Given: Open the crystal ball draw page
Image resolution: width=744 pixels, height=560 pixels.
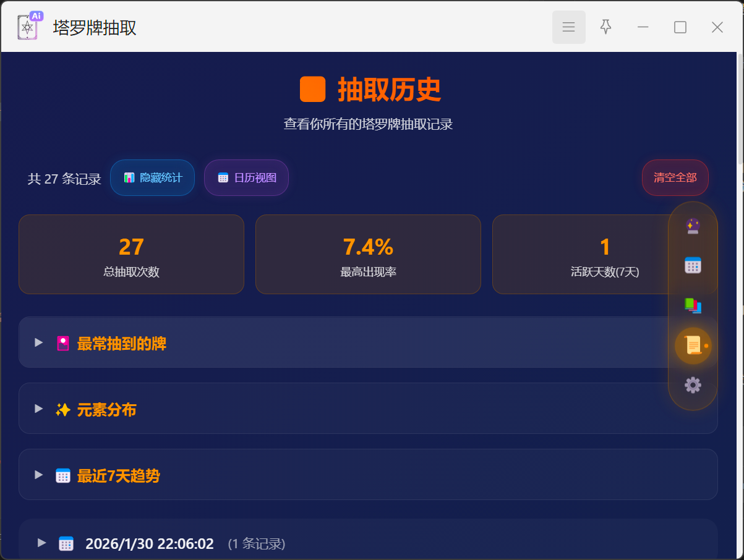Looking at the screenshot, I should 693,226.
